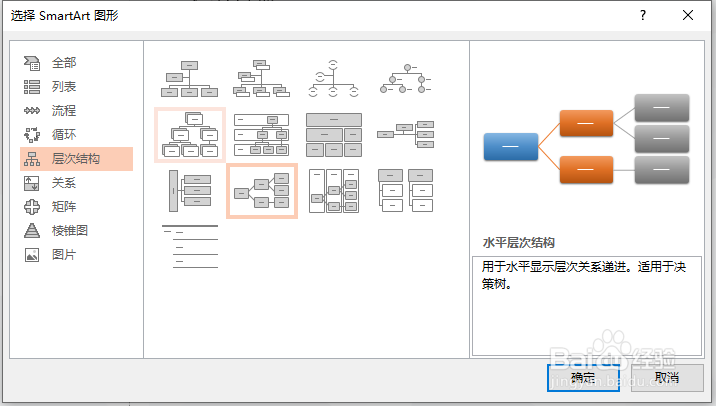Select the Organization Chart layout thumbnail
The image size is (716, 406).
tap(190, 79)
